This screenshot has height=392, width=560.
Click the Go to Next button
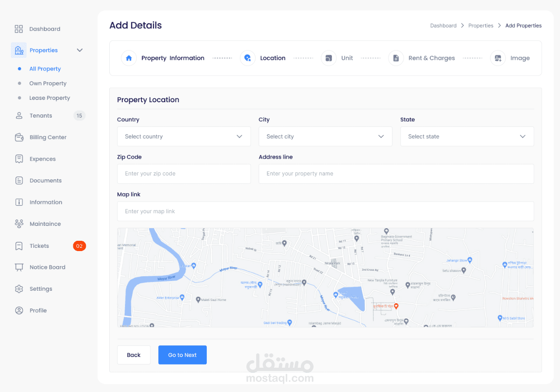(x=182, y=355)
